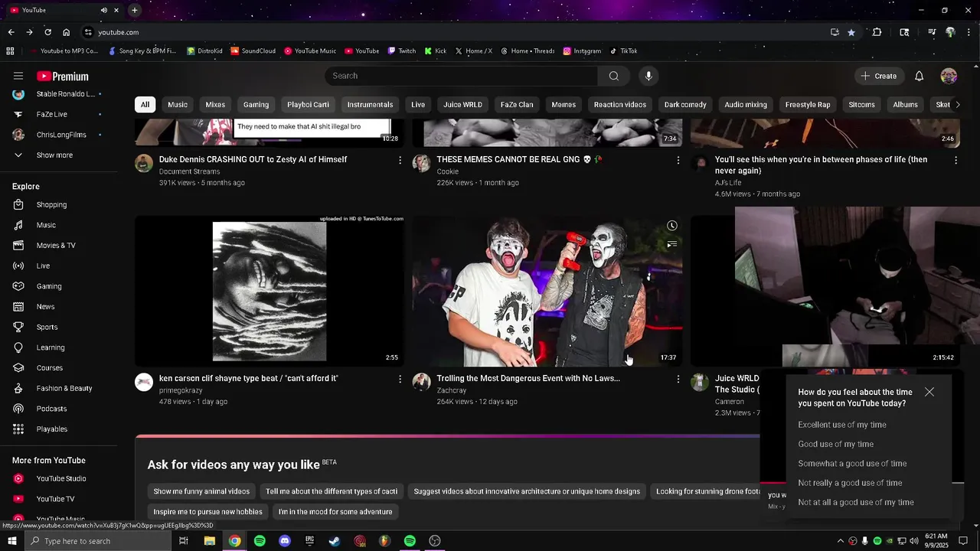The width and height of the screenshot is (980, 551).
Task: Open primegokrazy channel avatar
Action: coord(144,382)
